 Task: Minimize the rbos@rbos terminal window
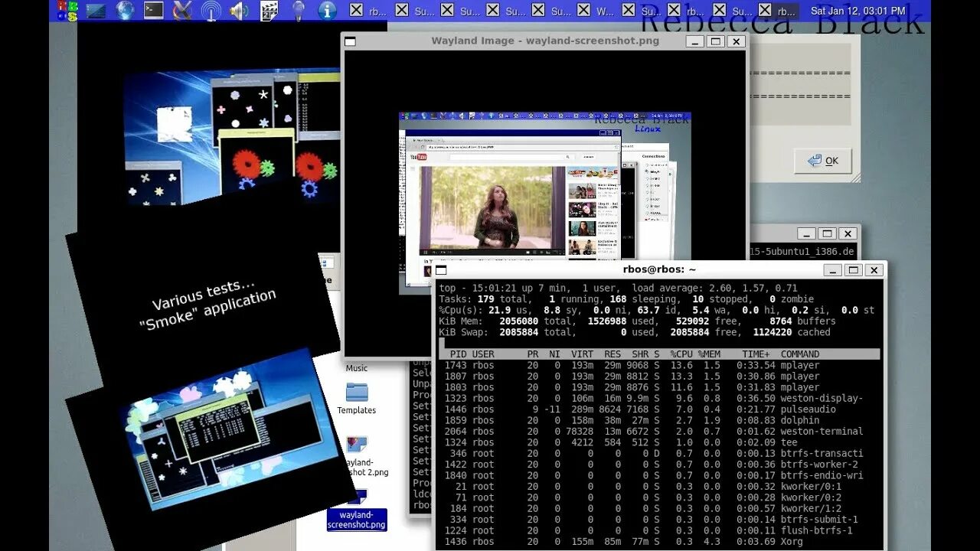[834, 270]
